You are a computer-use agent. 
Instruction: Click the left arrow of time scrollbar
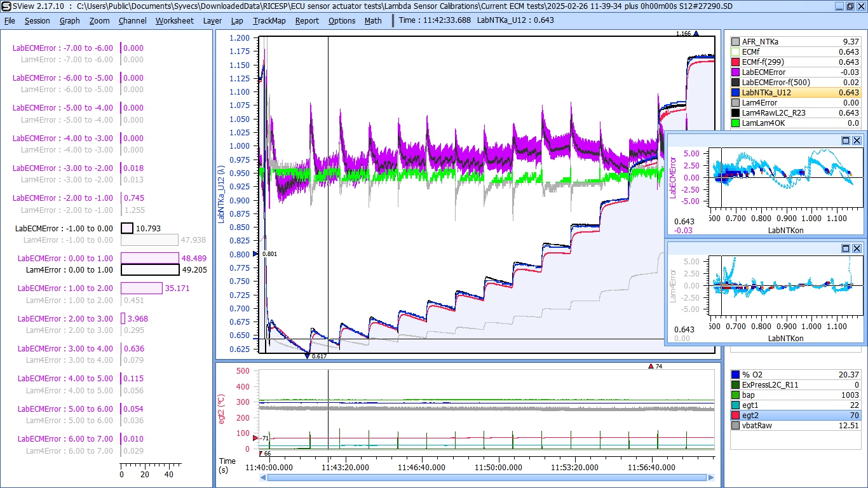tap(263, 477)
